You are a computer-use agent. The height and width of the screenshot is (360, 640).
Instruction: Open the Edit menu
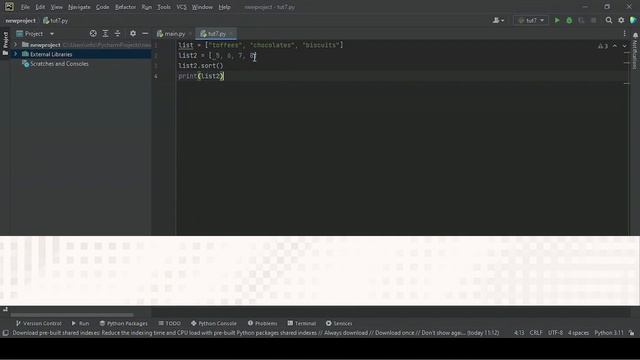[40, 7]
